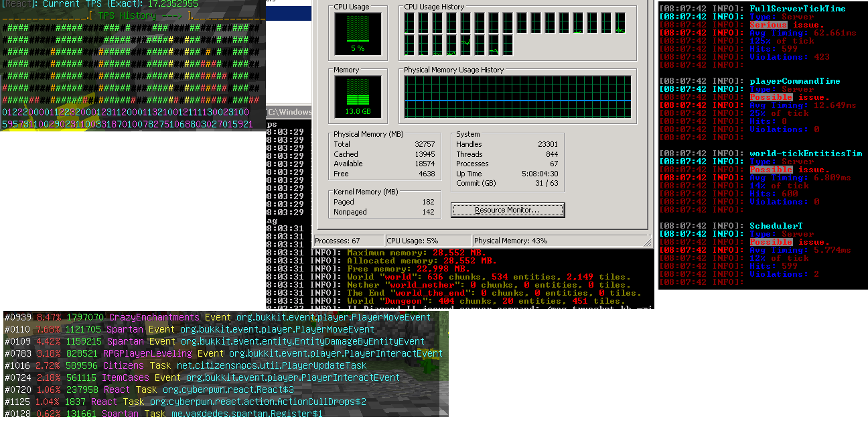This screenshot has width=868, height=421.
Task: Click the Memory 13.8 GB gauge
Action: point(358,95)
